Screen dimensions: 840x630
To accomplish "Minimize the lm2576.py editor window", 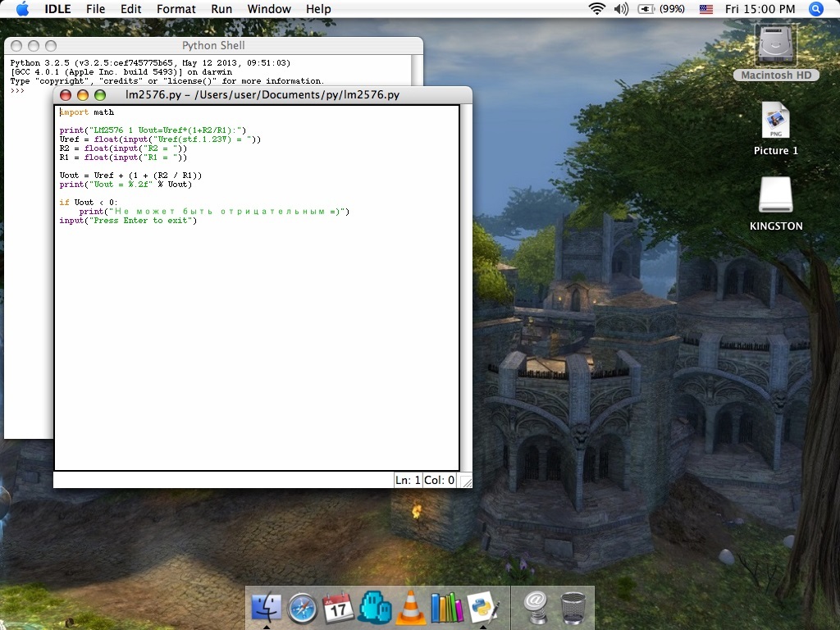I will click(x=83, y=95).
